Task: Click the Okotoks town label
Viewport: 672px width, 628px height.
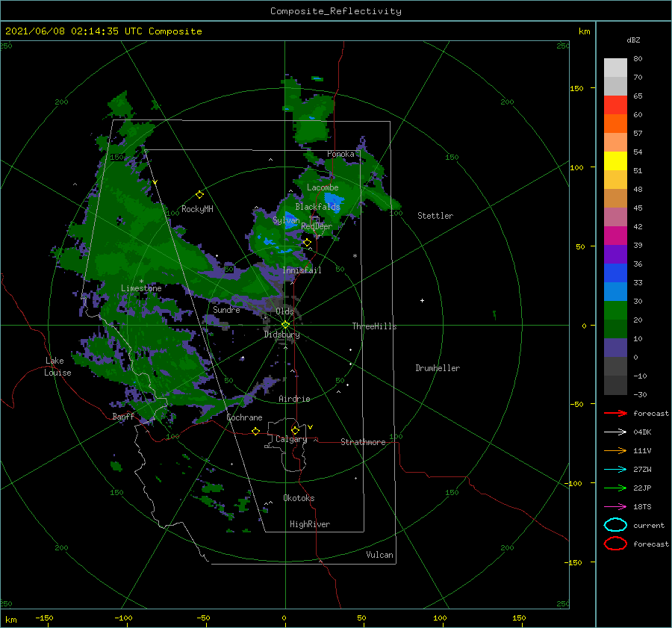Action: pos(299,498)
